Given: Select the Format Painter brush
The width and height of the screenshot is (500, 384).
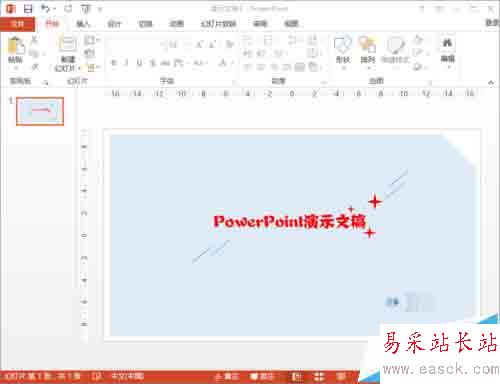Looking at the screenshot, I should (35, 67).
